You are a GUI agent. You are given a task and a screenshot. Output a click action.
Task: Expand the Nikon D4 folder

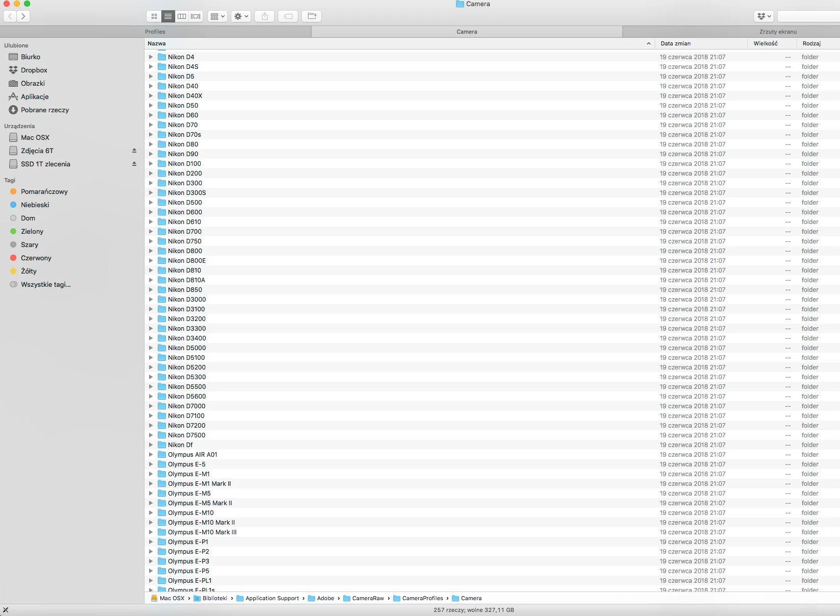[151, 57]
